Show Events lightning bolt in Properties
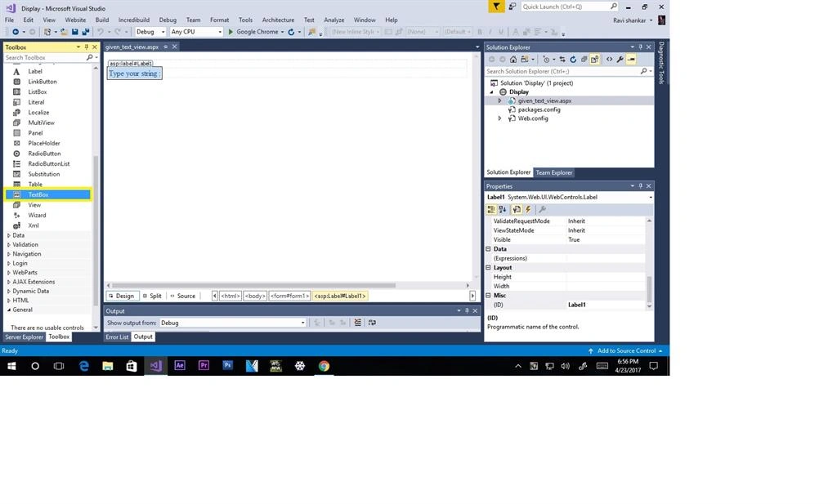This screenshot has height=504, width=837. (x=528, y=210)
